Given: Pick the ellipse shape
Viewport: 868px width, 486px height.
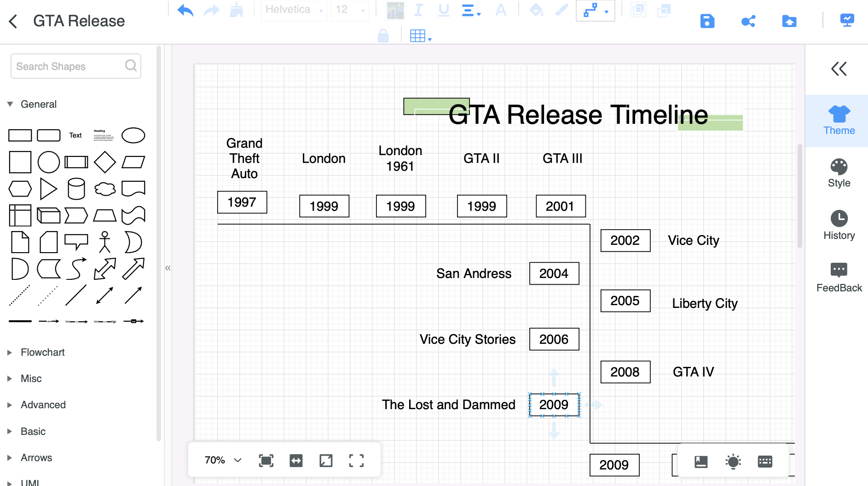Looking at the screenshot, I should point(133,135).
